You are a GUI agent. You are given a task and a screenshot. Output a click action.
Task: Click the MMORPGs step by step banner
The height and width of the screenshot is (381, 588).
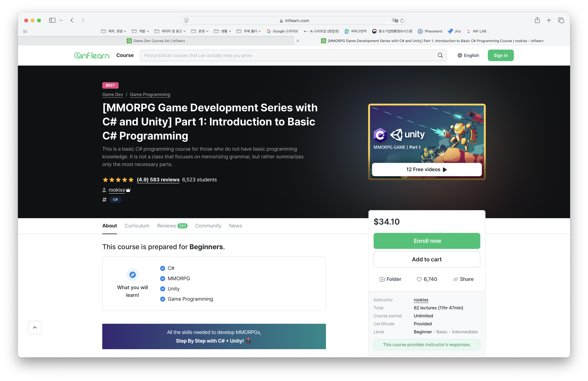tap(214, 336)
